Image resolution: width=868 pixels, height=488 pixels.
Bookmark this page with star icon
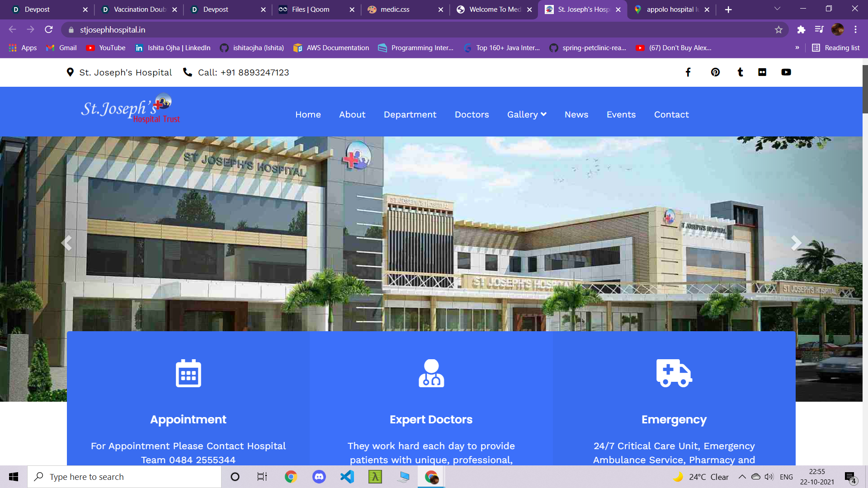pyautogui.click(x=778, y=30)
